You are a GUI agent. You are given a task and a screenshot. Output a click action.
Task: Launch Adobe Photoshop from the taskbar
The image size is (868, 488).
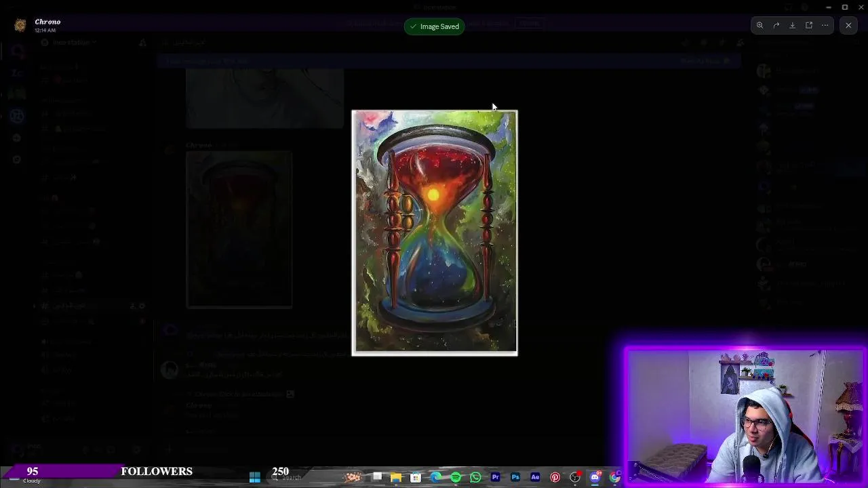tap(515, 478)
